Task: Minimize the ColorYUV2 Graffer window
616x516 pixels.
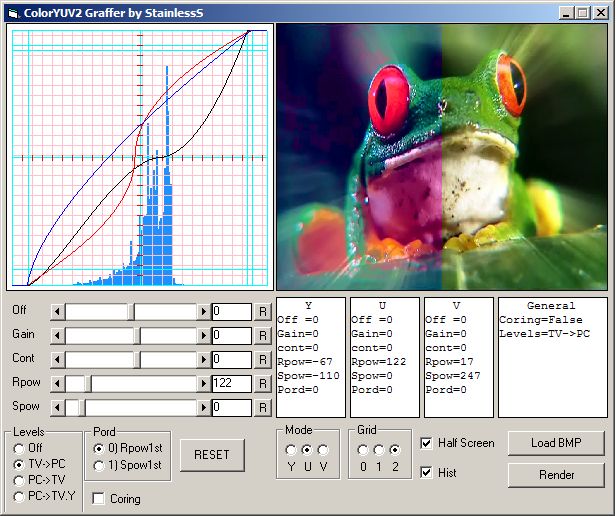Action: coord(566,13)
